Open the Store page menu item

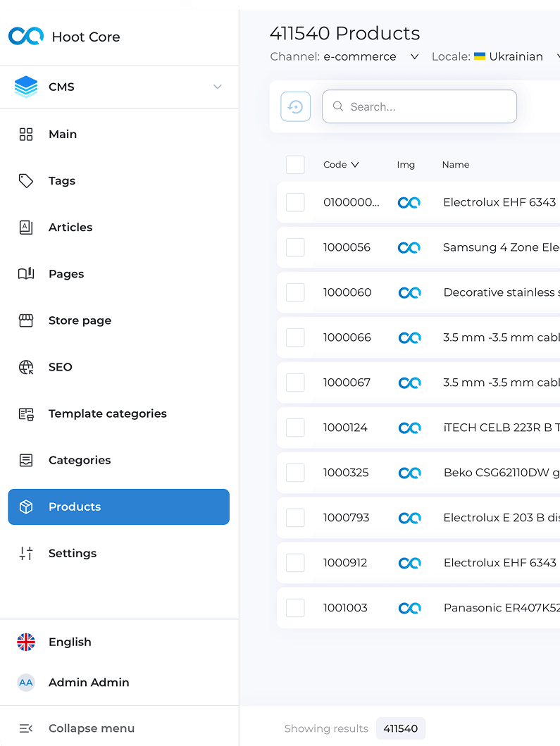[x=119, y=321]
